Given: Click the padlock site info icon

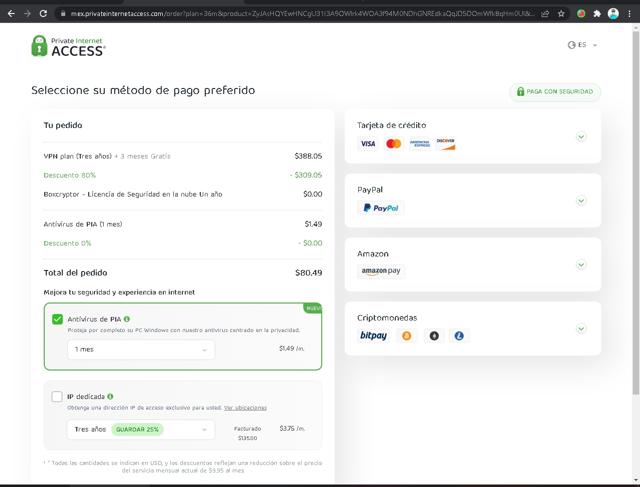Looking at the screenshot, I should pos(63,13).
